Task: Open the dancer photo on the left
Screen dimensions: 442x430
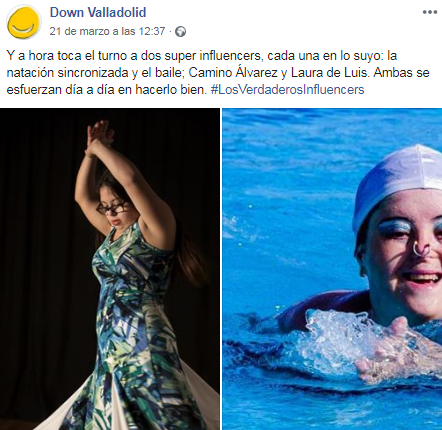Action: pyautogui.click(x=110, y=269)
